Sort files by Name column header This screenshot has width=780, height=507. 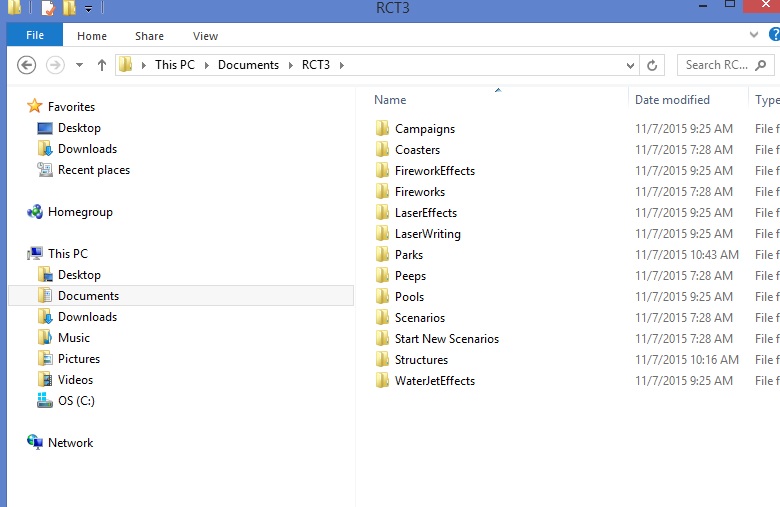click(390, 100)
